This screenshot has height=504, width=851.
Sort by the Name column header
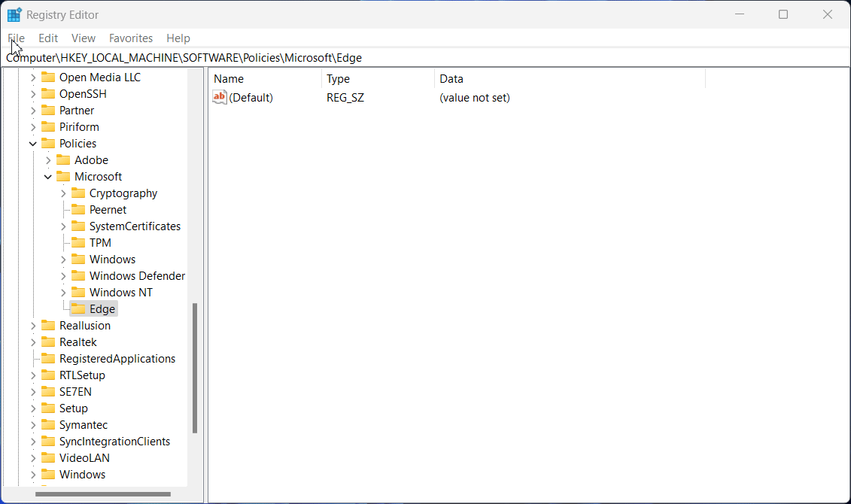[266, 79]
